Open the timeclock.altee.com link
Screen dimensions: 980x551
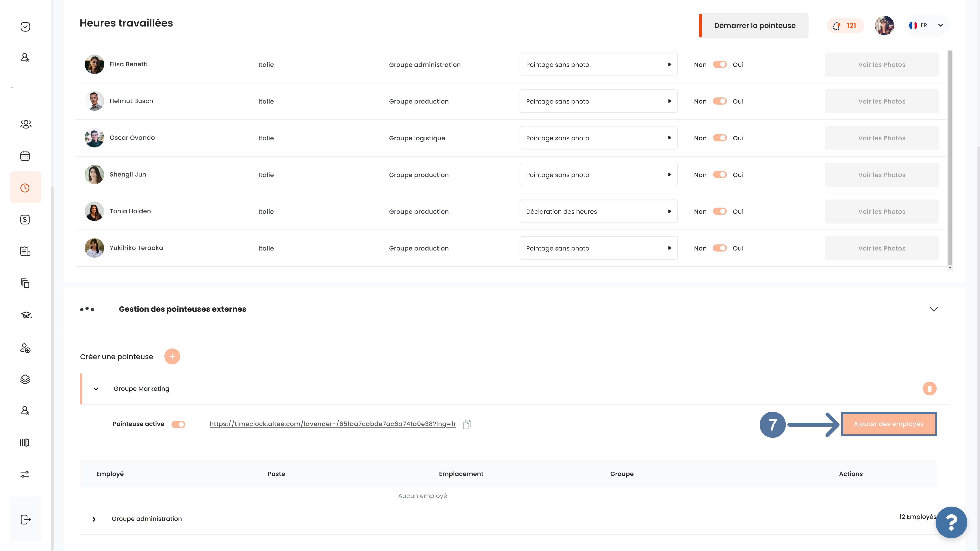[x=333, y=424]
